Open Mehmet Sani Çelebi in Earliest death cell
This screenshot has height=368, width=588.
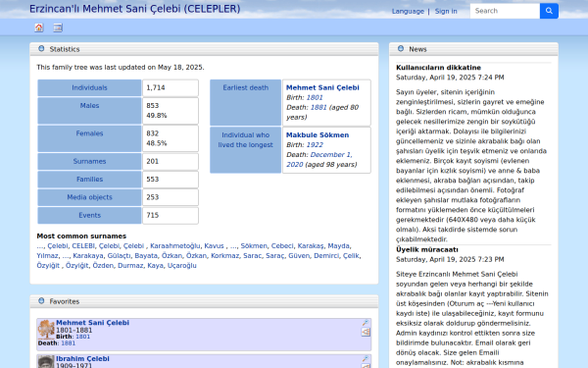click(x=322, y=88)
